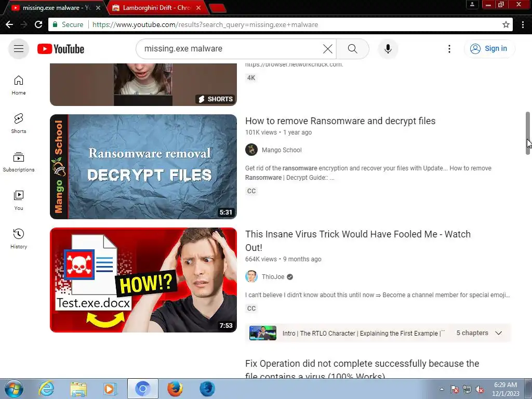
Task: Click the Chrome profile user button
Action: 472,4
